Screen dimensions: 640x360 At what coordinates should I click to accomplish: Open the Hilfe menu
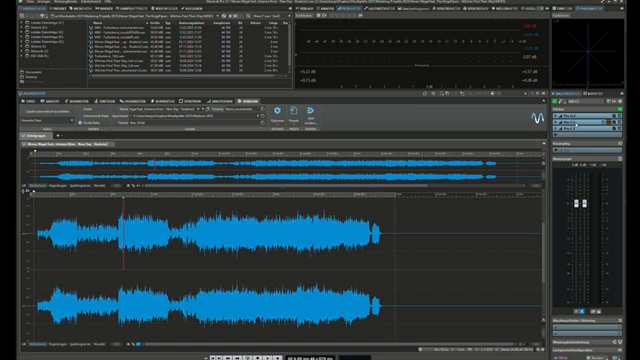pyautogui.click(x=108, y=2)
